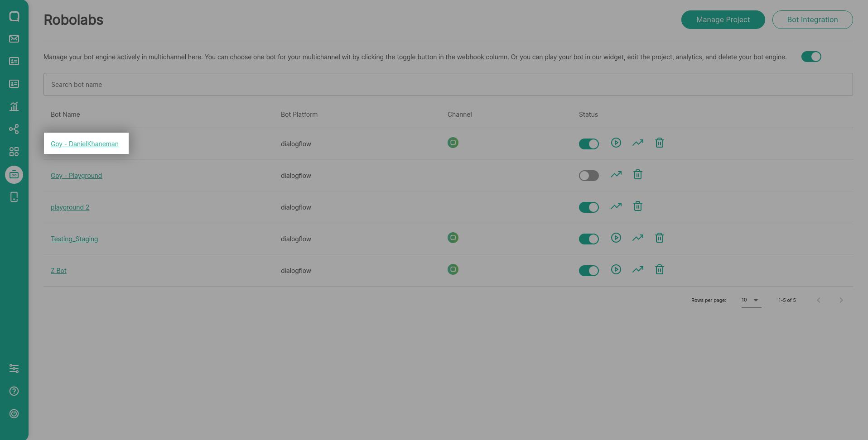This screenshot has width=868, height=440.
Task: Toggle the main bot engine switch
Action: coord(811,57)
